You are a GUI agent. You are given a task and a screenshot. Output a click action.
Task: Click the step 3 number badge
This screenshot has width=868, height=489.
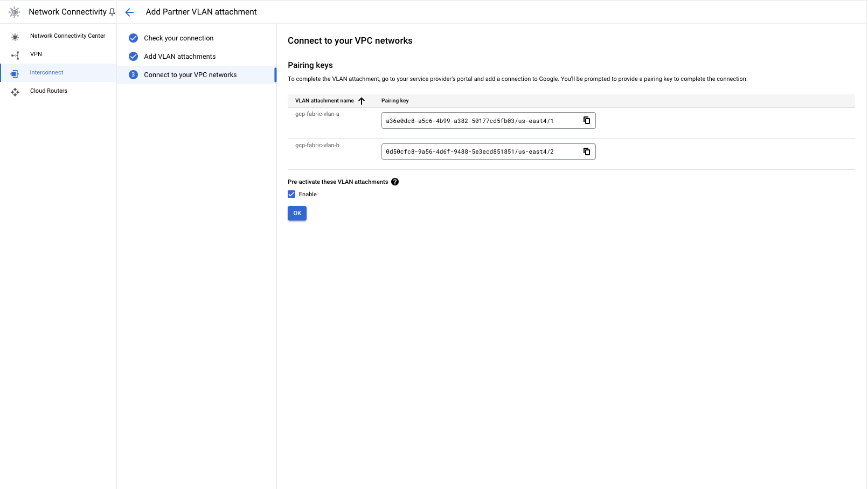pos(133,75)
